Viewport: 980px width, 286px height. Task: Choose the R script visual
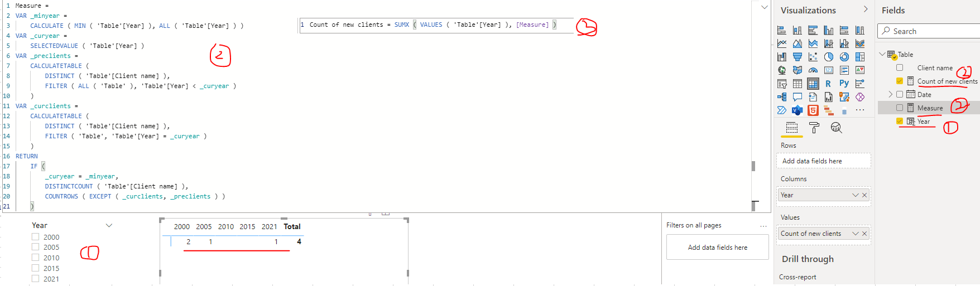[x=829, y=84]
